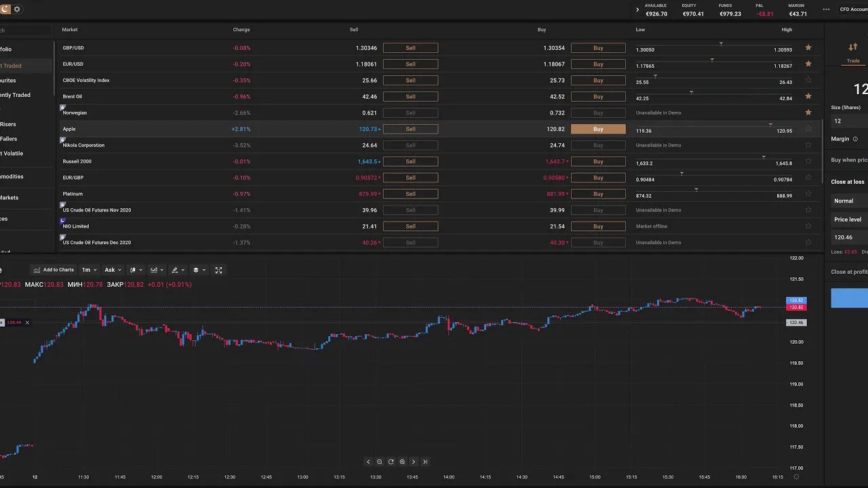
Task: Unfavourite GBP/USD using its star
Action: click(x=808, y=48)
